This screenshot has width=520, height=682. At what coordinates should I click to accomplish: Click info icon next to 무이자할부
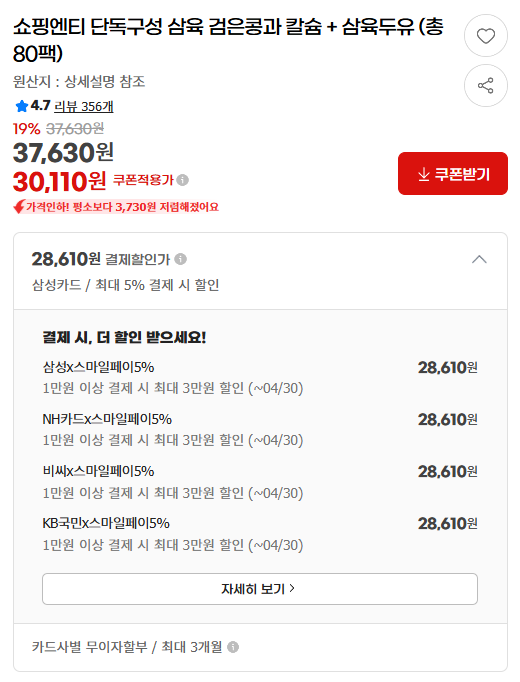(233, 647)
